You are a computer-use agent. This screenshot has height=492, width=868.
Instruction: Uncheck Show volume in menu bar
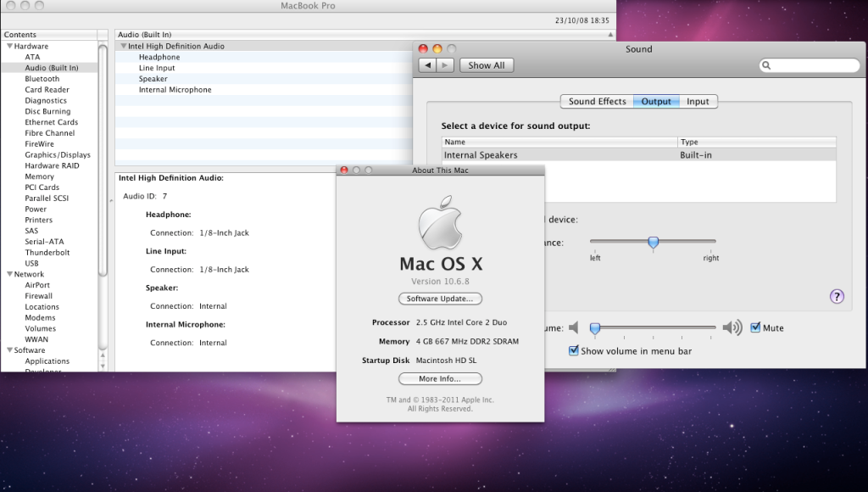click(574, 350)
